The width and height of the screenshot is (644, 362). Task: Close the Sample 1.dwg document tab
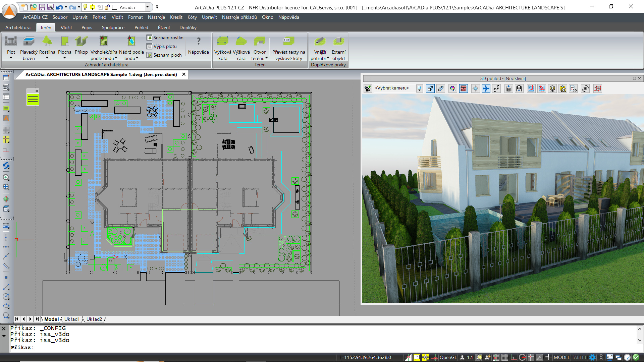coord(184,74)
